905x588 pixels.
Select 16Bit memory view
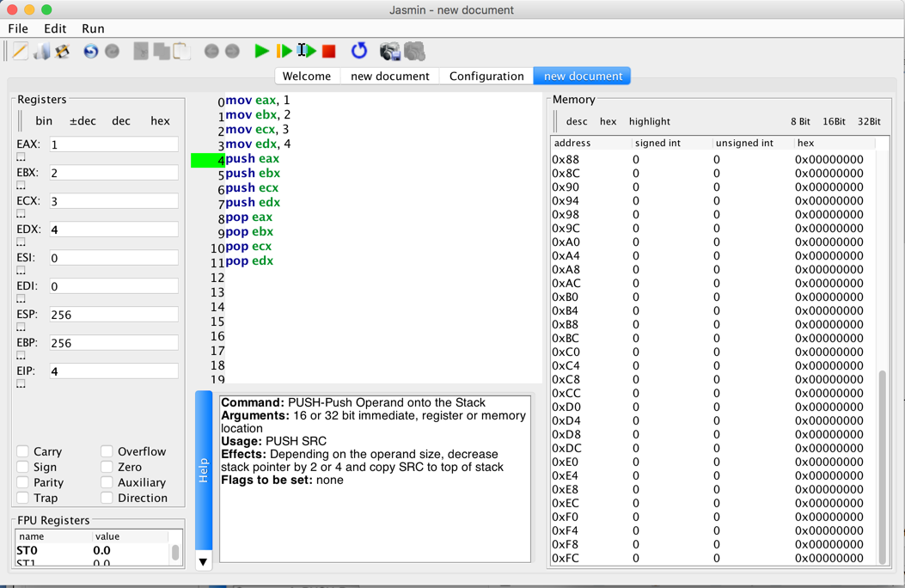click(x=833, y=122)
